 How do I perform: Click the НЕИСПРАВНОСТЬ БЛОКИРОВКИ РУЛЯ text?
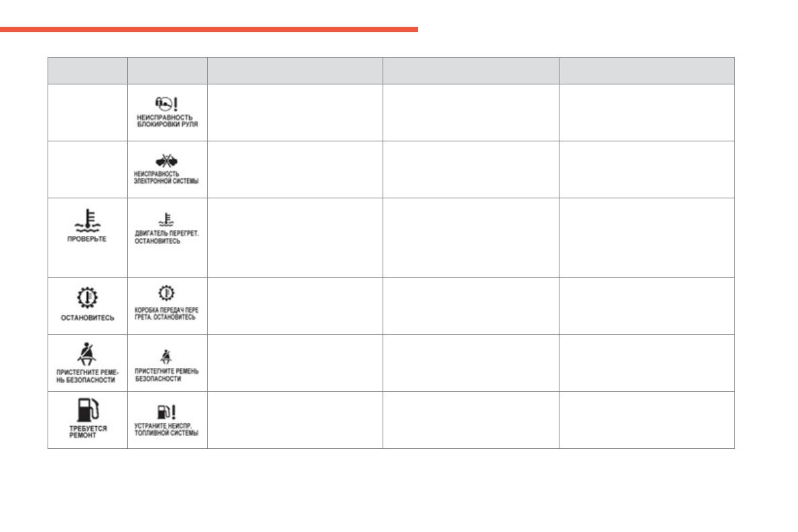click(167, 122)
